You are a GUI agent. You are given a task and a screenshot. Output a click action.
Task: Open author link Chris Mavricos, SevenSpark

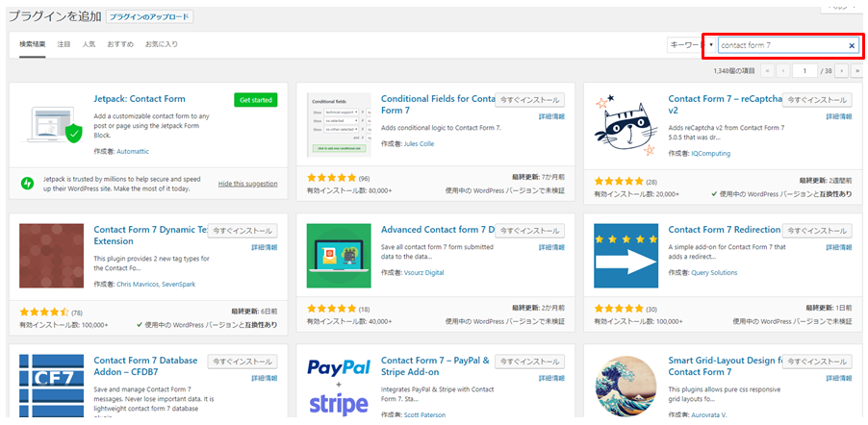(156, 285)
